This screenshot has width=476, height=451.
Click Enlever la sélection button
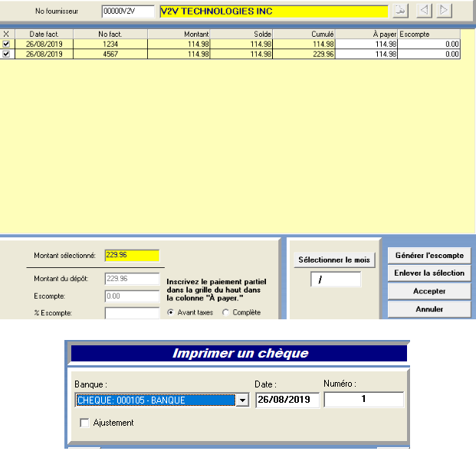coord(429,273)
